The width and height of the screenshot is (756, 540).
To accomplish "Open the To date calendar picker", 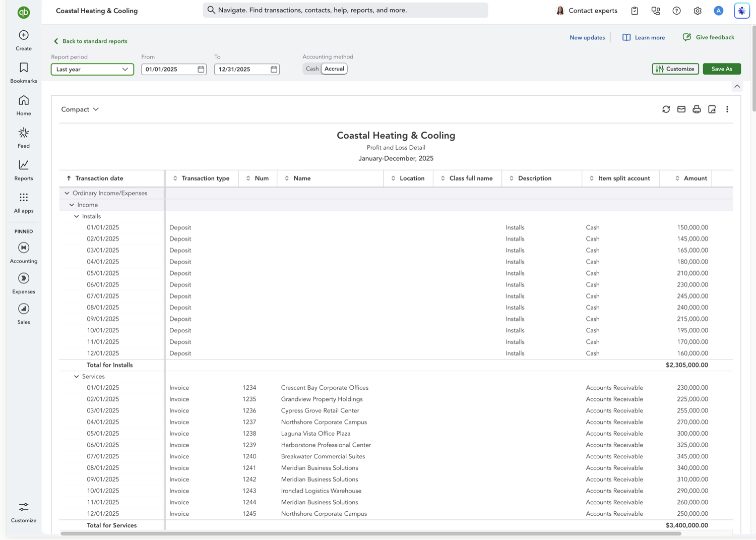I will pyautogui.click(x=274, y=69).
